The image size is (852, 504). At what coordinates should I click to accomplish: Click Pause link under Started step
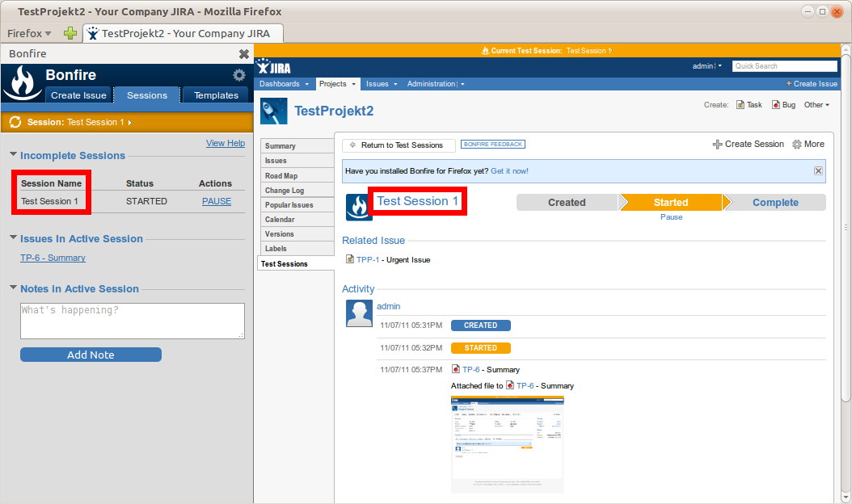671,216
